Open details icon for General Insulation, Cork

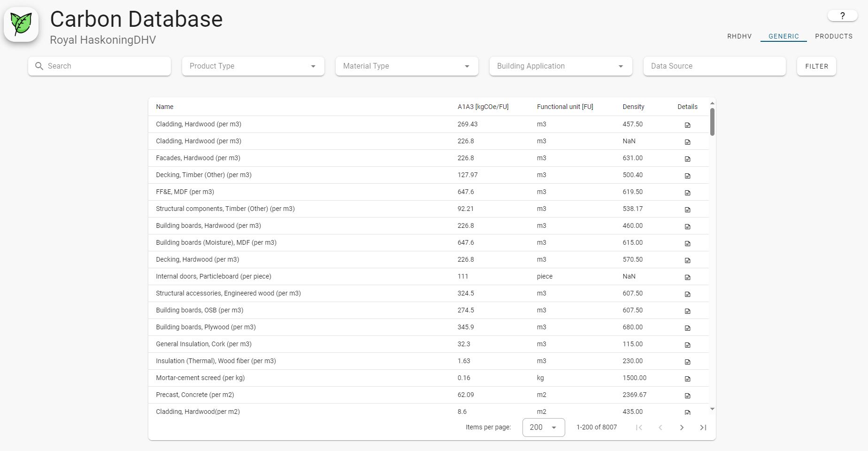(687, 345)
